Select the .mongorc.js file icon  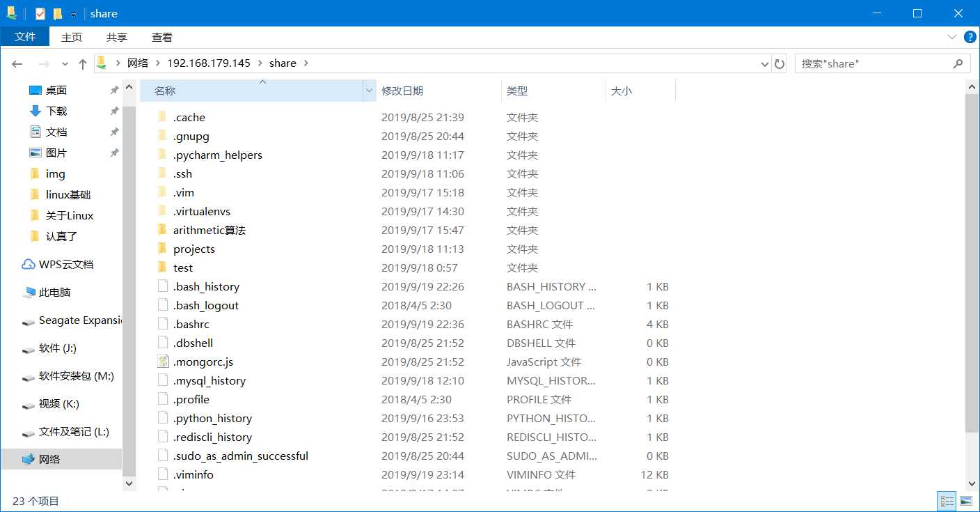163,362
